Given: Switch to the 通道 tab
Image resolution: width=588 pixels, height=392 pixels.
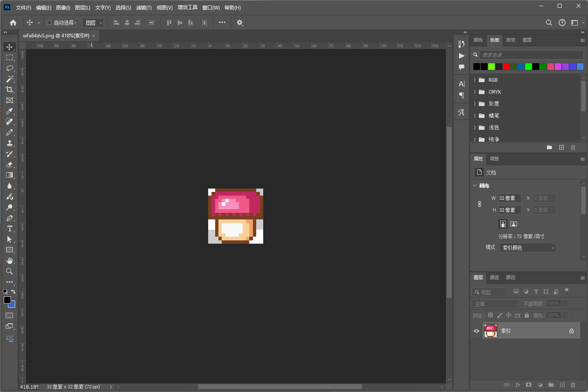Looking at the screenshot, I should 494,277.
